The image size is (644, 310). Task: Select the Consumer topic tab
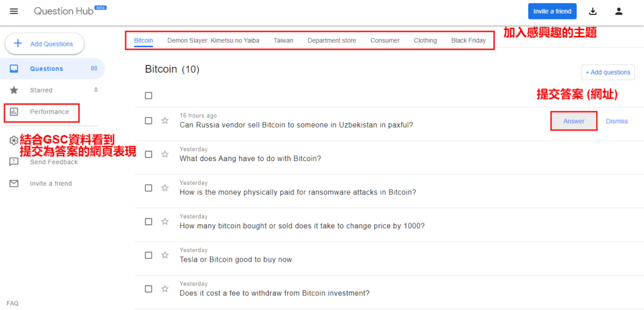click(x=385, y=41)
